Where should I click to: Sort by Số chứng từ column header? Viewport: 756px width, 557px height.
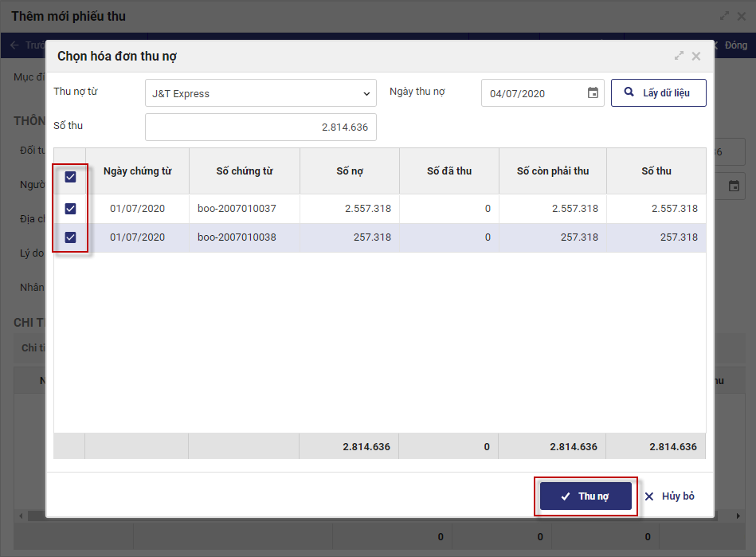[245, 171]
